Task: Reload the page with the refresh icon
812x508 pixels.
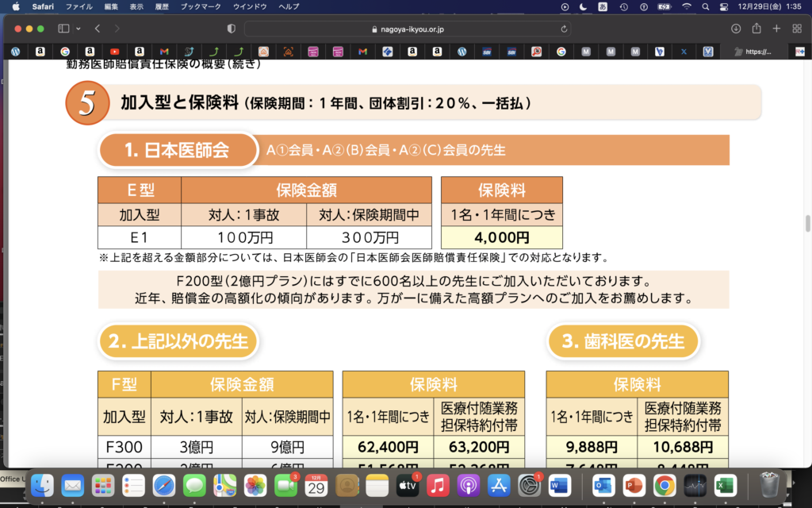Action: click(564, 29)
